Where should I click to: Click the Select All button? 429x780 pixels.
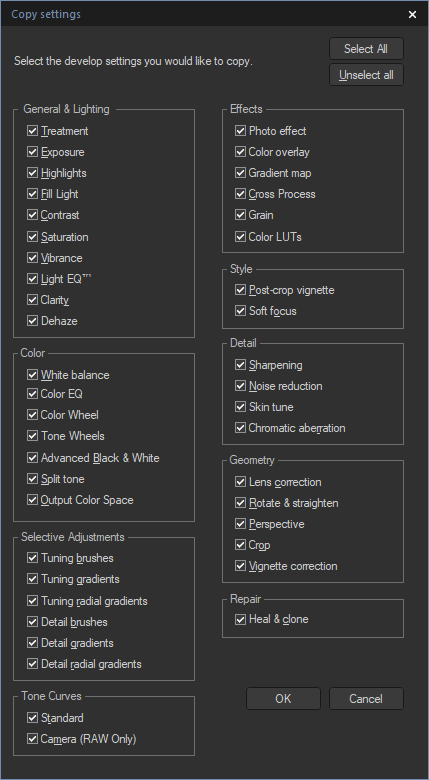click(x=366, y=49)
